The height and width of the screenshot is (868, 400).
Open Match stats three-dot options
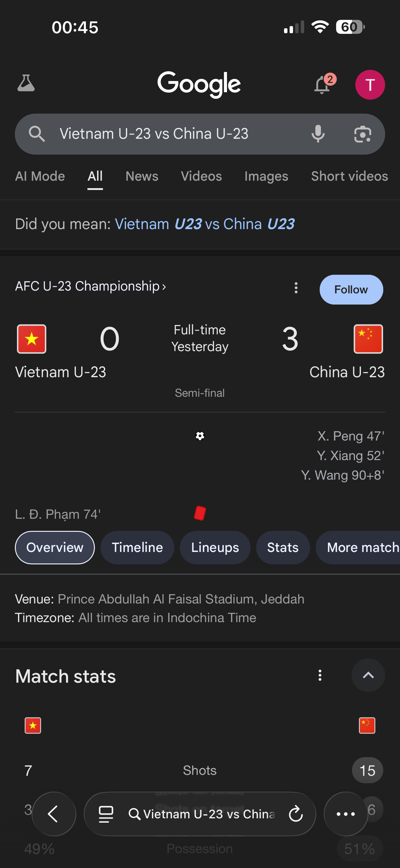coord(320,675)
